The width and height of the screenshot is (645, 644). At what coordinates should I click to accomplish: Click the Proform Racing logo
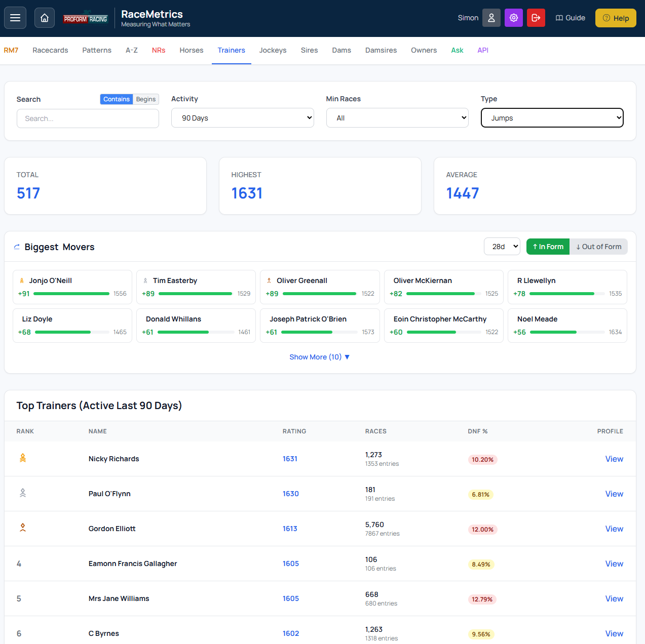[86, 17]
